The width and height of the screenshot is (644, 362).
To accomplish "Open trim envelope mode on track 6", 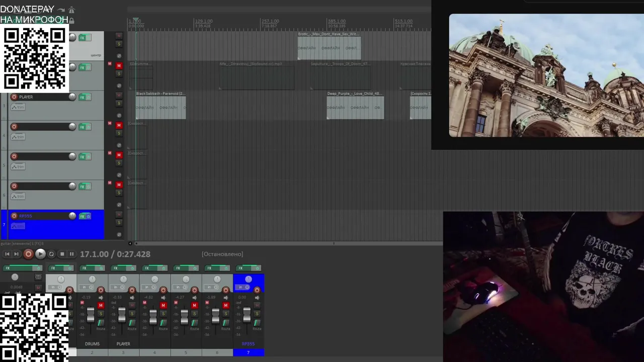I will pos(18,196).
